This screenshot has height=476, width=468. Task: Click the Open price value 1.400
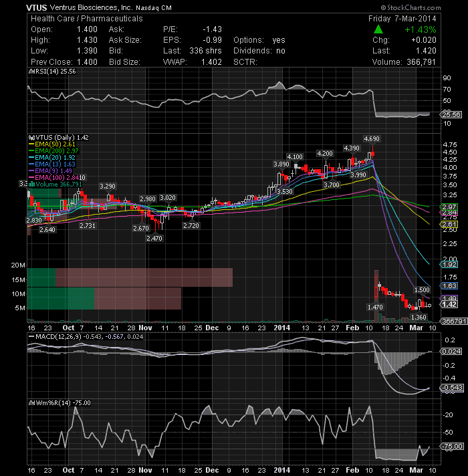pos(87,29)
